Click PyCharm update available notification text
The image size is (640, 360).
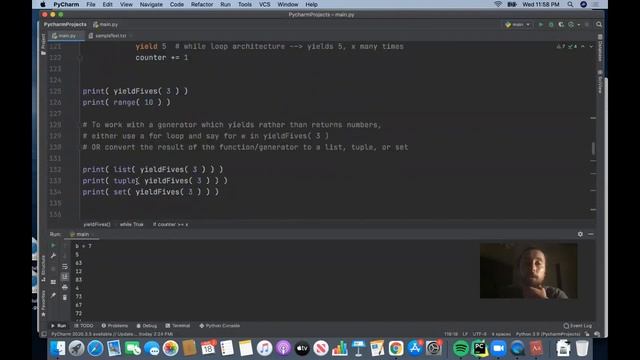tap(112, 334)
